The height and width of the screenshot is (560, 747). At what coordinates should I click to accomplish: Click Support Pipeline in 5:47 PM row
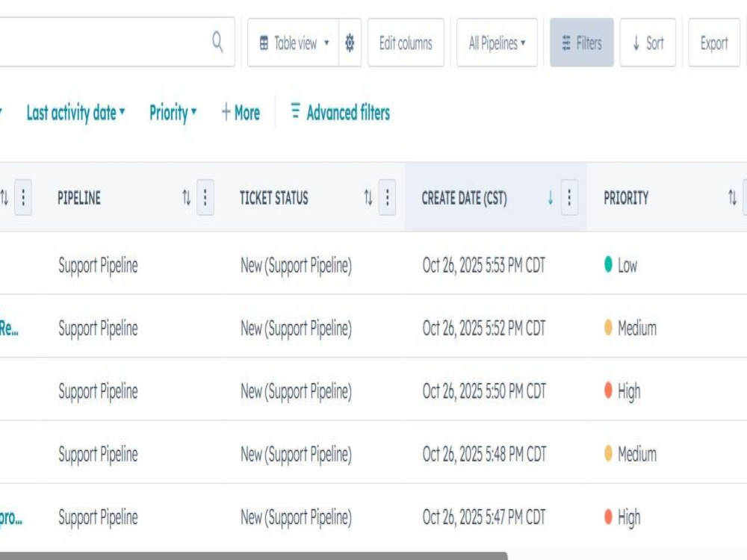pos(98,517)
